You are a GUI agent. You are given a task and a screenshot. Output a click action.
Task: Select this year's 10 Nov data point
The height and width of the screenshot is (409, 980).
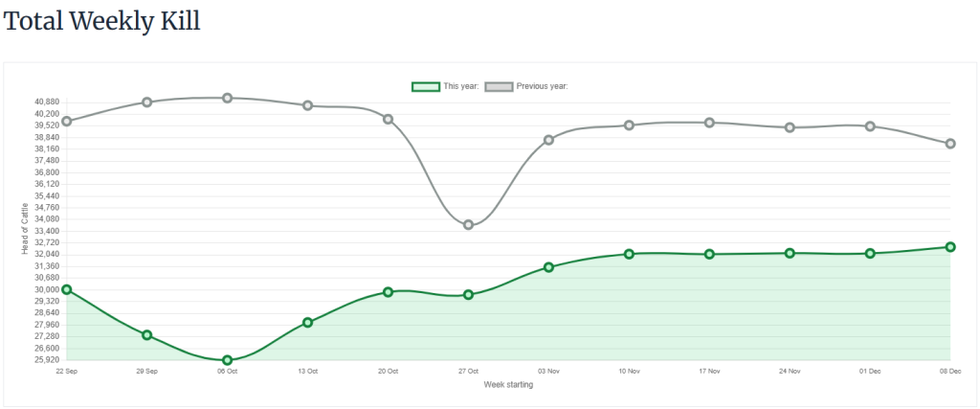[629, 254]
